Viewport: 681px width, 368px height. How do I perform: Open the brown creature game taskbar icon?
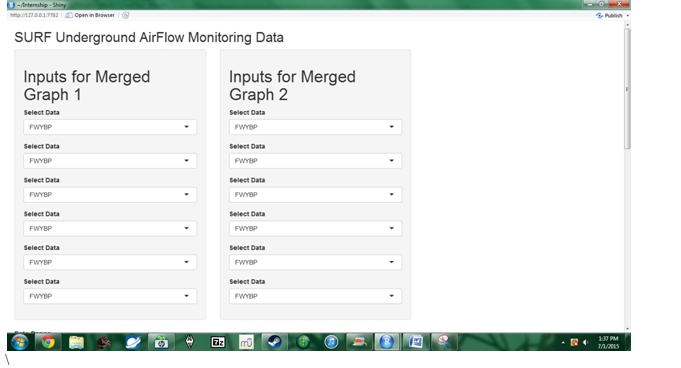(104, 342)
